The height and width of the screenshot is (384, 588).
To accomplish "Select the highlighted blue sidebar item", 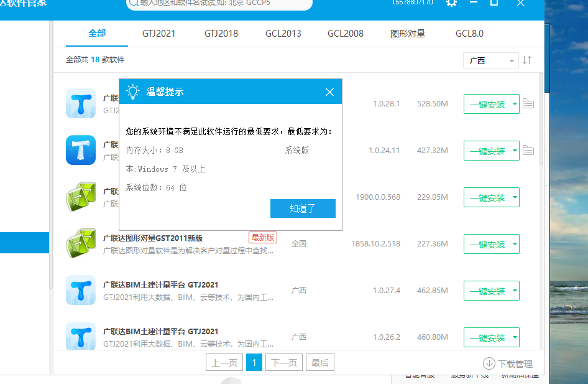I will pyautogui.click(x=24, y=243).
